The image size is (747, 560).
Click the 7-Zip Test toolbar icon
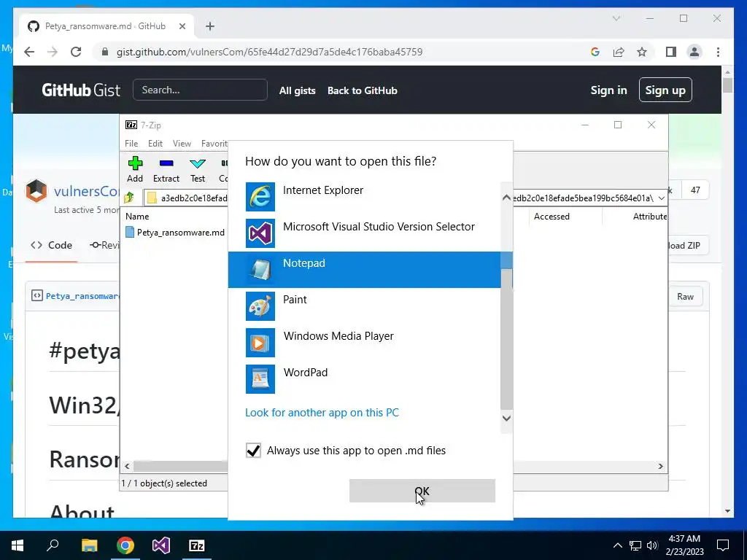pyautogui.click(x=198, y=169)
